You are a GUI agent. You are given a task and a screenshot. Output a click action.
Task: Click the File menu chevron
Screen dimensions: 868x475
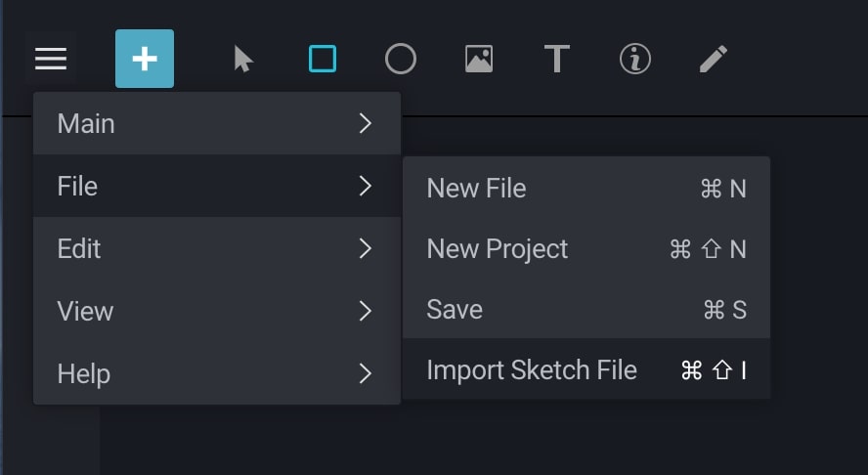[366, 186]
